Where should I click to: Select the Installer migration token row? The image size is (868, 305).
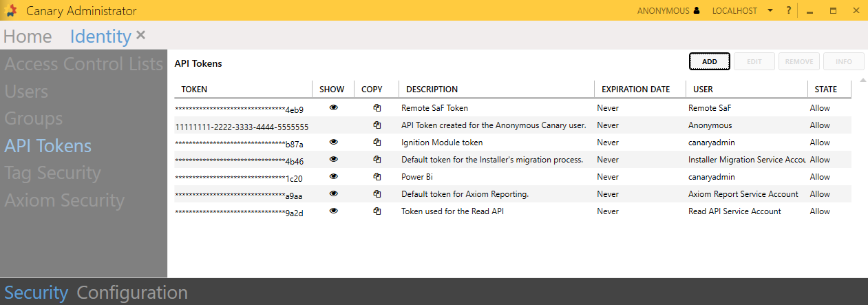tap(492, 160)
